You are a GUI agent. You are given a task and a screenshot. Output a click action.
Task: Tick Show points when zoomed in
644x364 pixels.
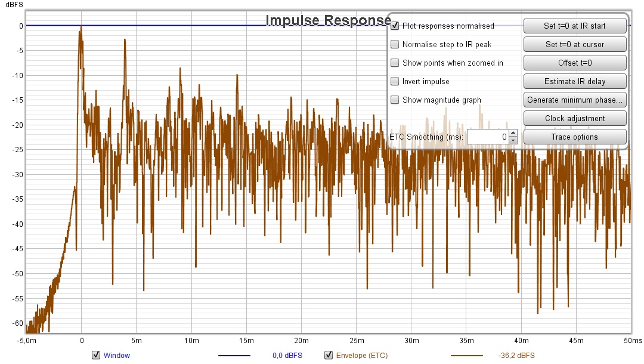[395, 63]
